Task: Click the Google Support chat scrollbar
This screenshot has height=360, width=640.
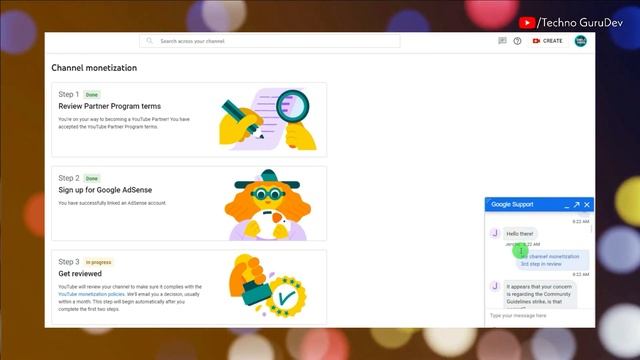Action: [x=591, y=229]
